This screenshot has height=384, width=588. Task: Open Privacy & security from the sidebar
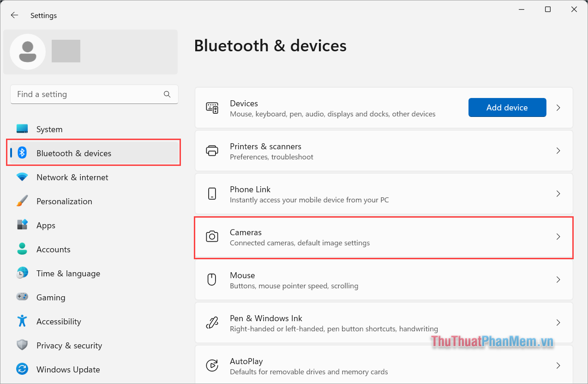point(22,345)
